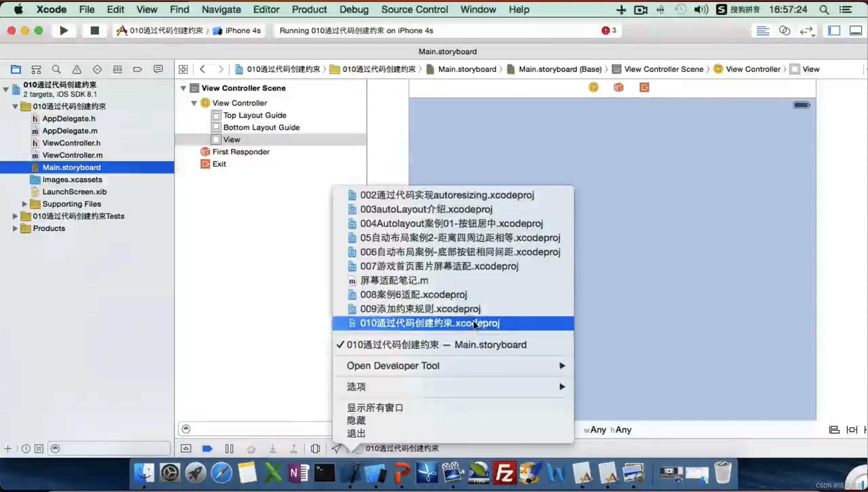Open the Symbol navigator

(x=36, y=69)
